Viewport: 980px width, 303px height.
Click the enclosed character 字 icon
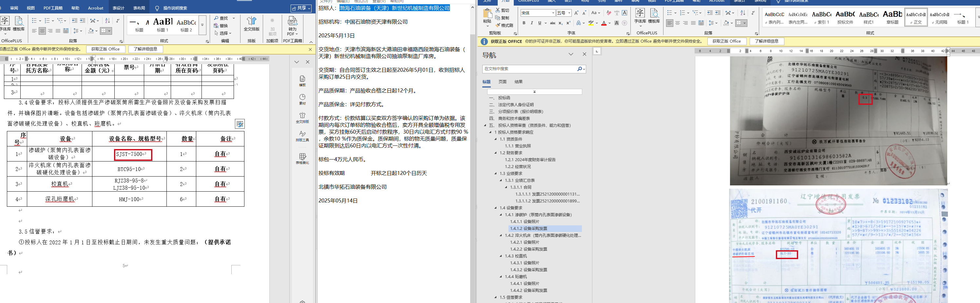(x=624, y=23)
